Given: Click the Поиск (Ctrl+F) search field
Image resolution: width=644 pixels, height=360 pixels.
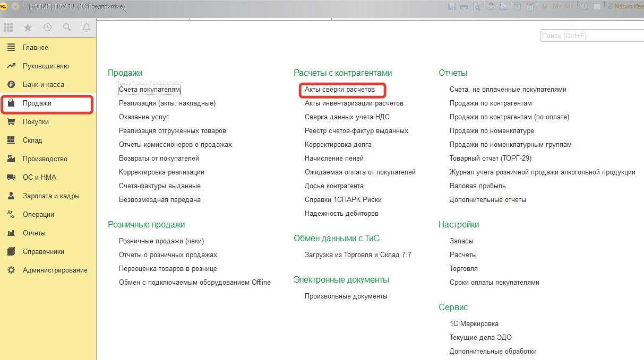Looking at the screenshot, I should 591,36.
